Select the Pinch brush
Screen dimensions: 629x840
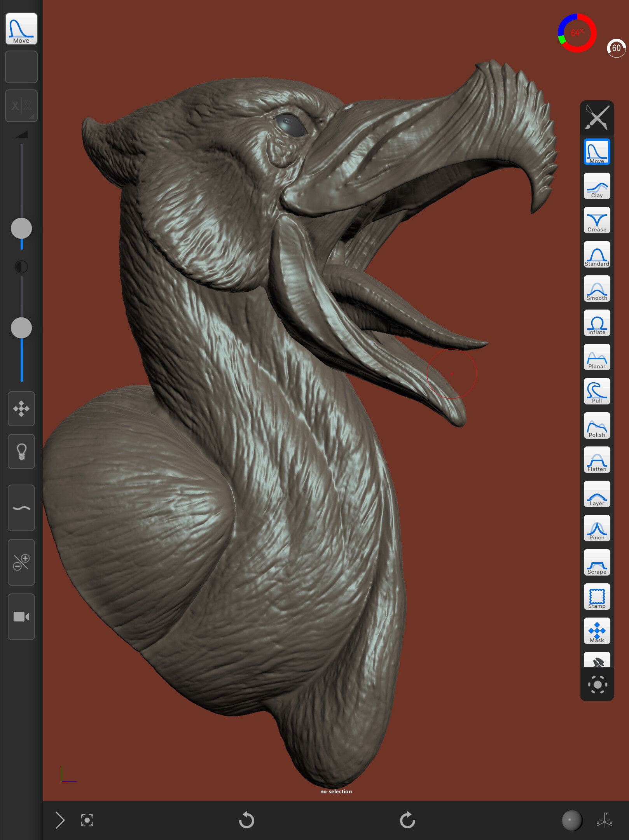pos(597,528)
